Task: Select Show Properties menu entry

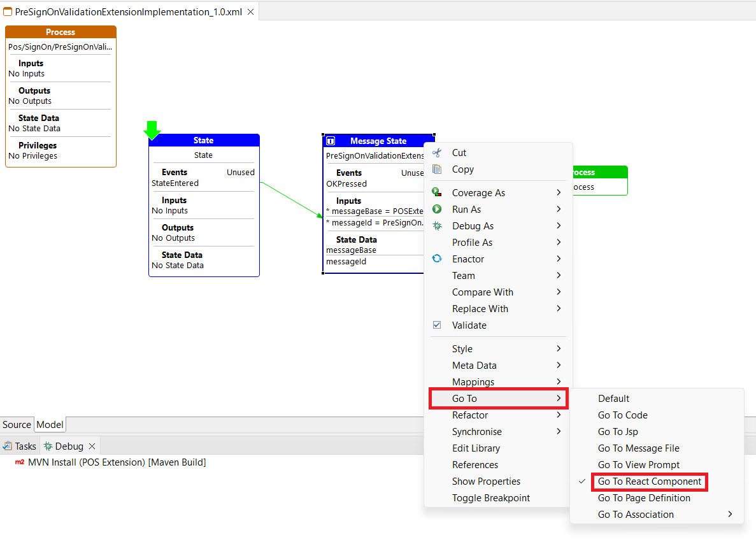Action: (x=486, y=481)
